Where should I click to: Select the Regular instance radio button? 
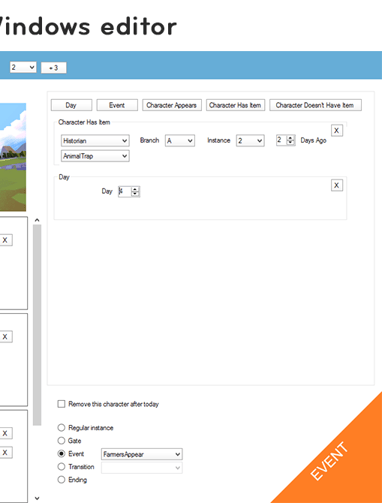[61, 428]
